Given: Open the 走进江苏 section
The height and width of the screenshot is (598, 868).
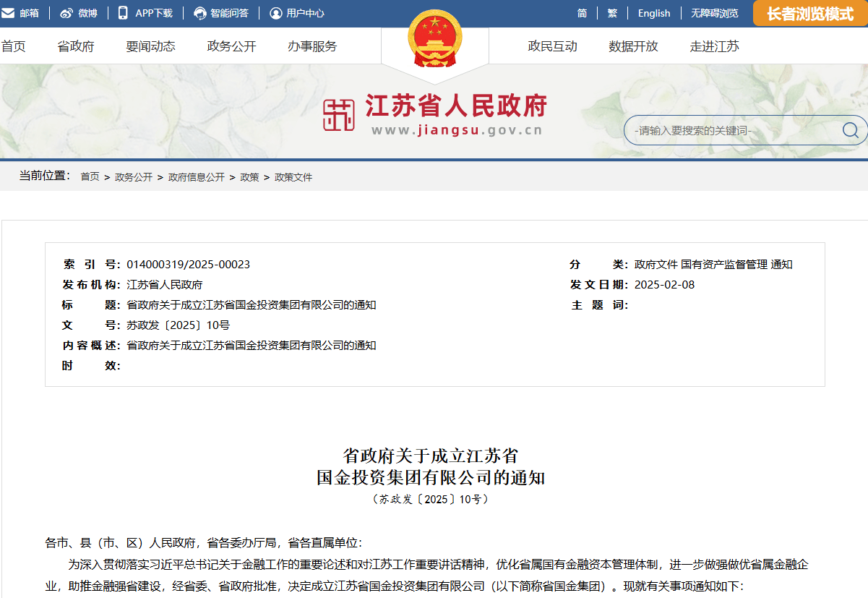Looking at the screenshot, I should (713, 46).
